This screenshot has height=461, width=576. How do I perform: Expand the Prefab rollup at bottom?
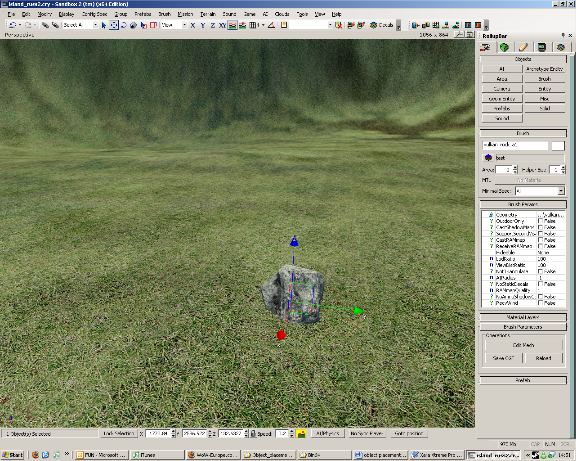523,380
